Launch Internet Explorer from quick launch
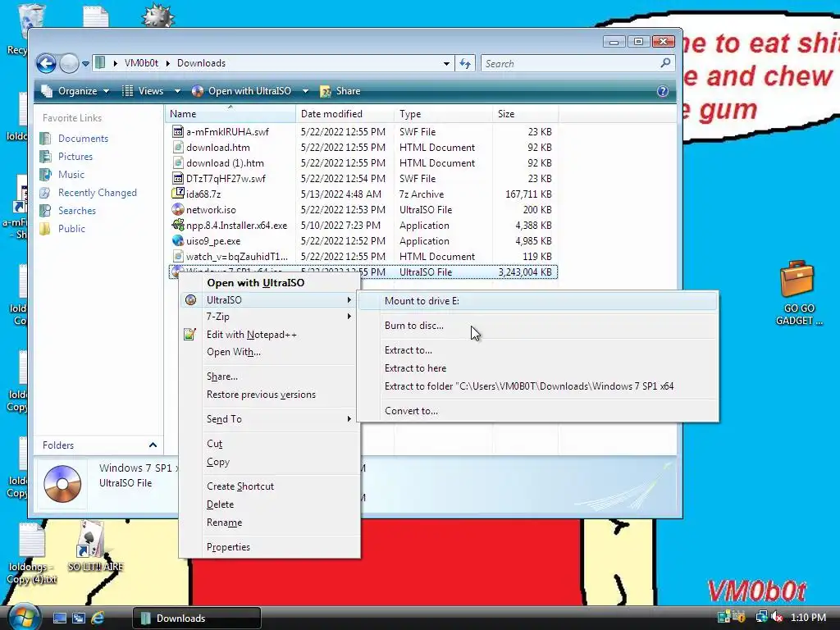The width and height of the screenshot is (840, 630). tap(98, 618)
